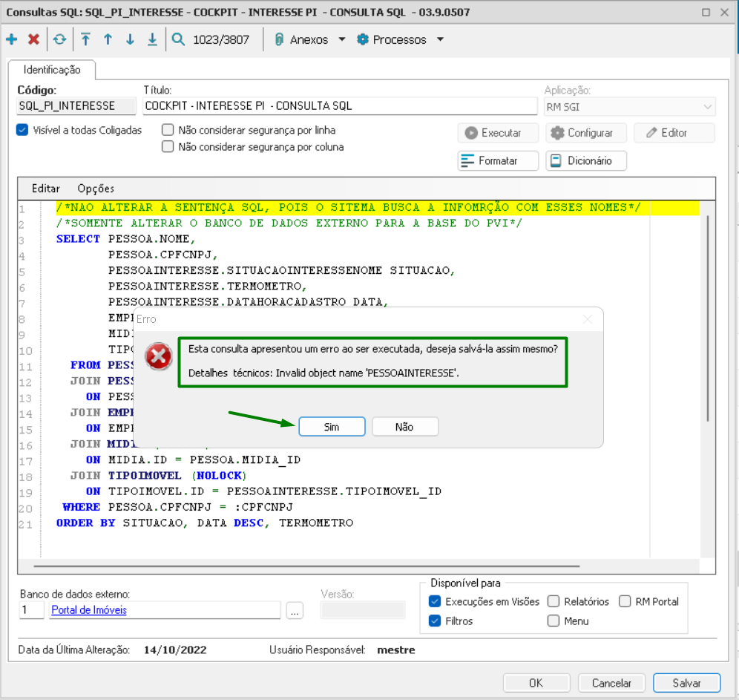Enable Não considerar segurança por linha

pyautogui.click(x=167, y=130)
